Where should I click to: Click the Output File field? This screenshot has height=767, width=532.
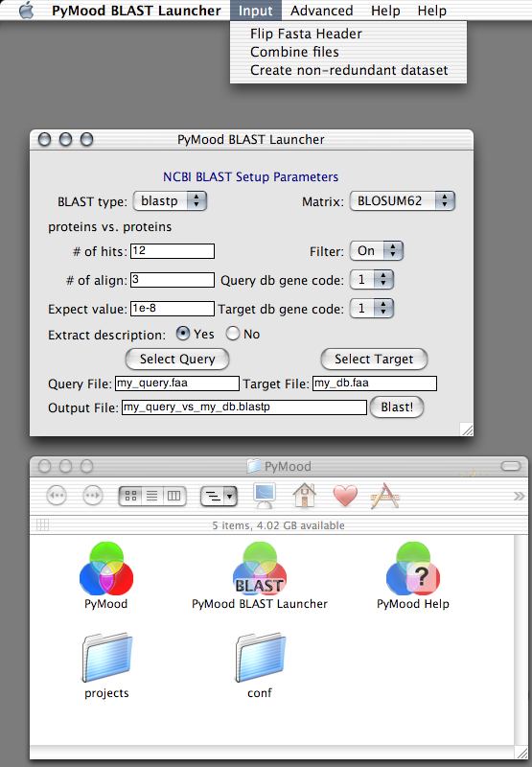pyautogui.click(x=244, y=407)
